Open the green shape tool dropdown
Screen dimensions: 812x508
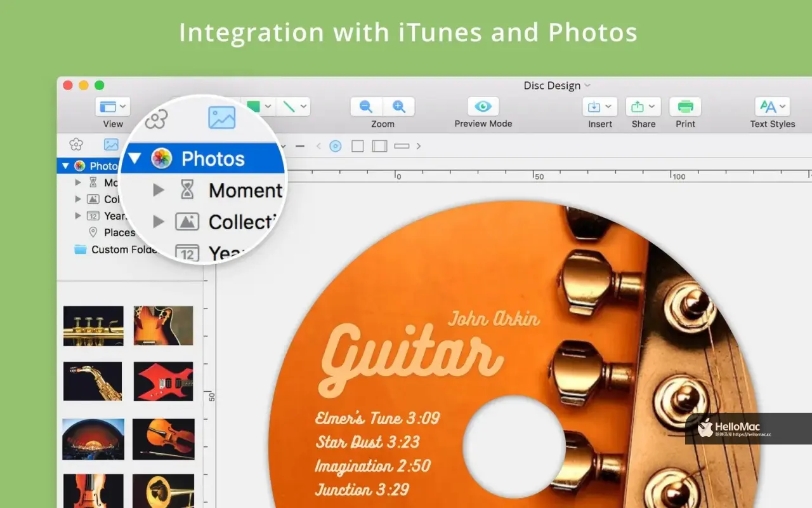point(260,107)
